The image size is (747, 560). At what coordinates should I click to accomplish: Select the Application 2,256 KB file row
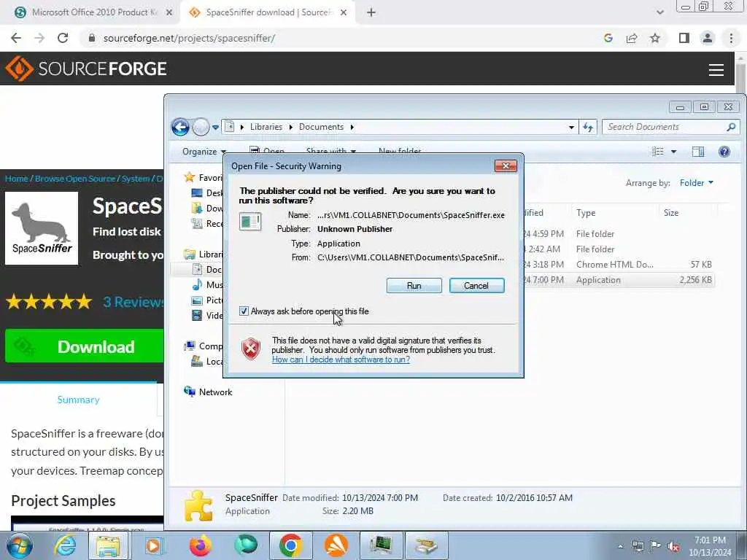point(500,280)
